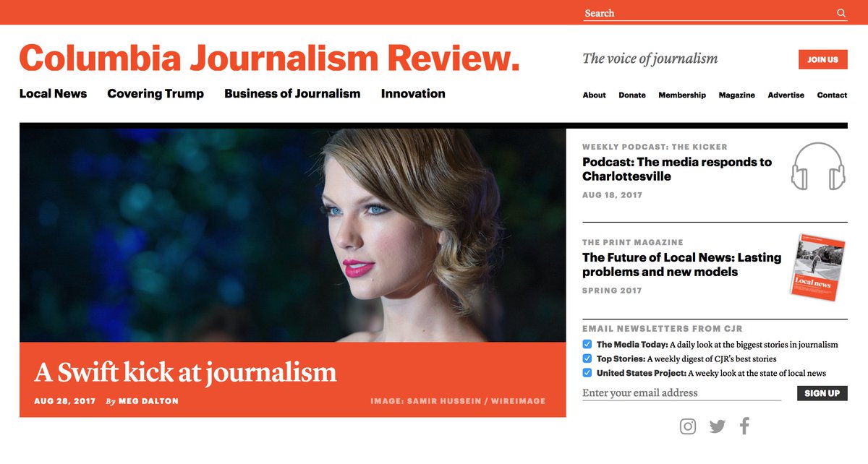
Task: Open the About page
Action: 595,95
